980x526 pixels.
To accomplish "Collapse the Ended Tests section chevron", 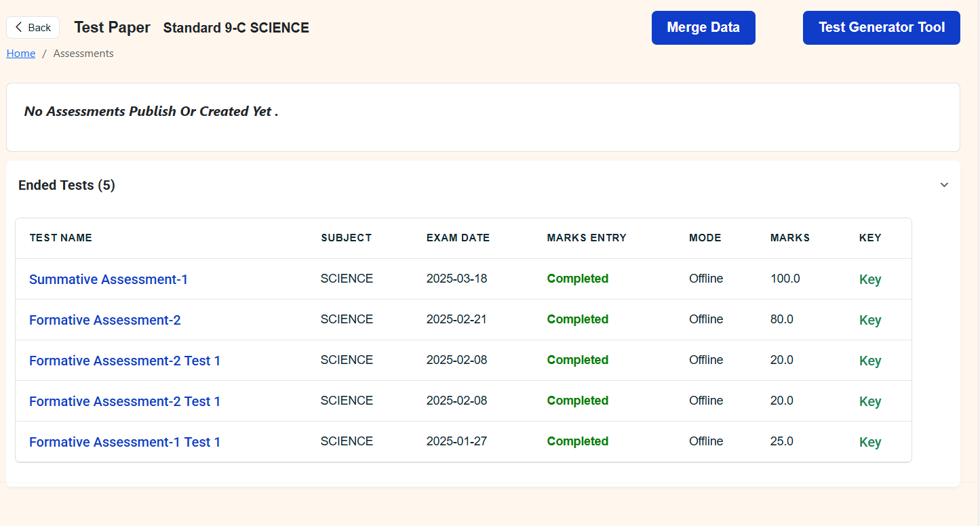I will (x=944, y=185).
